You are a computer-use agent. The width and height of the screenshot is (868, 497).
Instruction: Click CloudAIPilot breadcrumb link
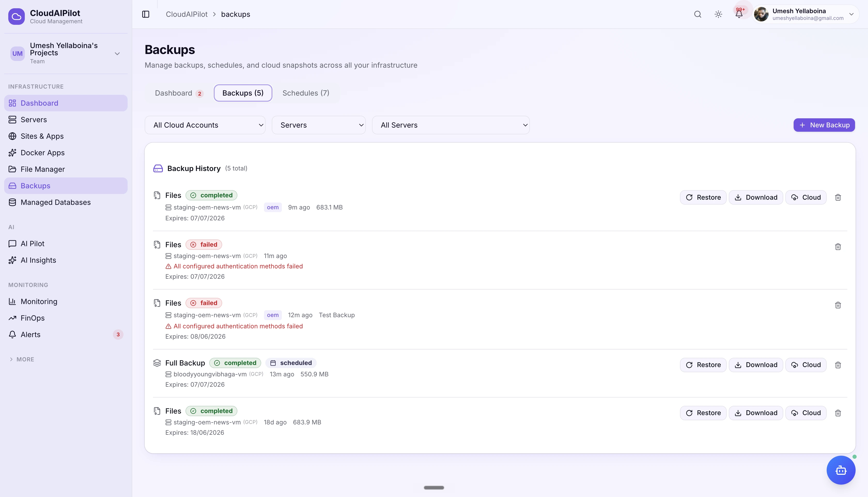[187, 14]
